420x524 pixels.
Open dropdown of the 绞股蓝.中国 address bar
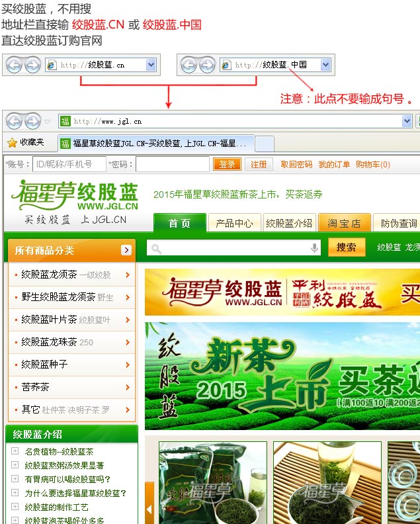(x=325, y=65)
